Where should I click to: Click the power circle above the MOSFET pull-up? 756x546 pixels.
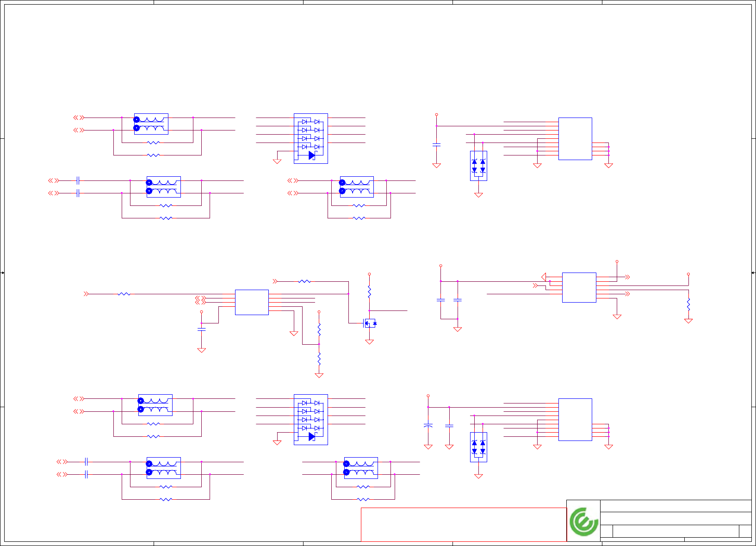click(369, 274)
